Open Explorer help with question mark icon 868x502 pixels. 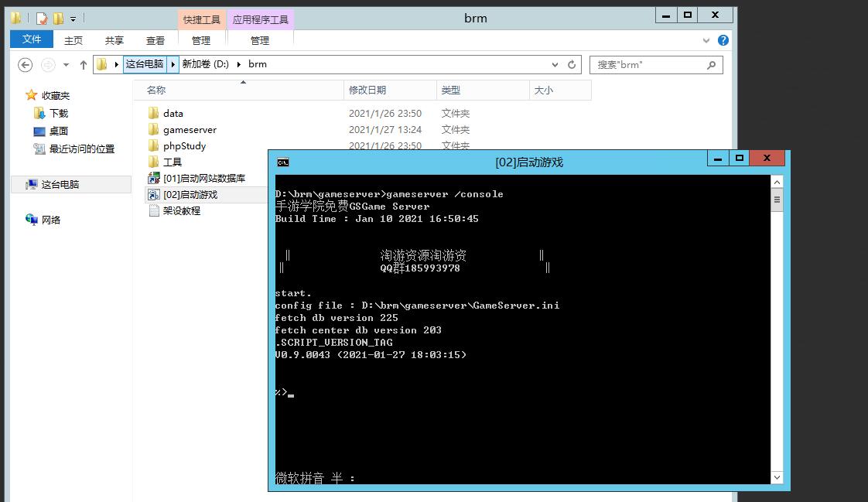click(x=723, y=40)
